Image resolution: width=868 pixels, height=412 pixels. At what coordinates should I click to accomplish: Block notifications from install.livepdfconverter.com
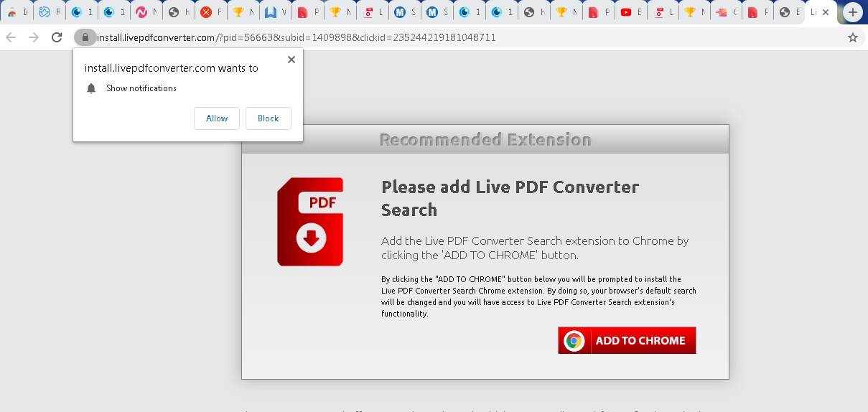269,118
